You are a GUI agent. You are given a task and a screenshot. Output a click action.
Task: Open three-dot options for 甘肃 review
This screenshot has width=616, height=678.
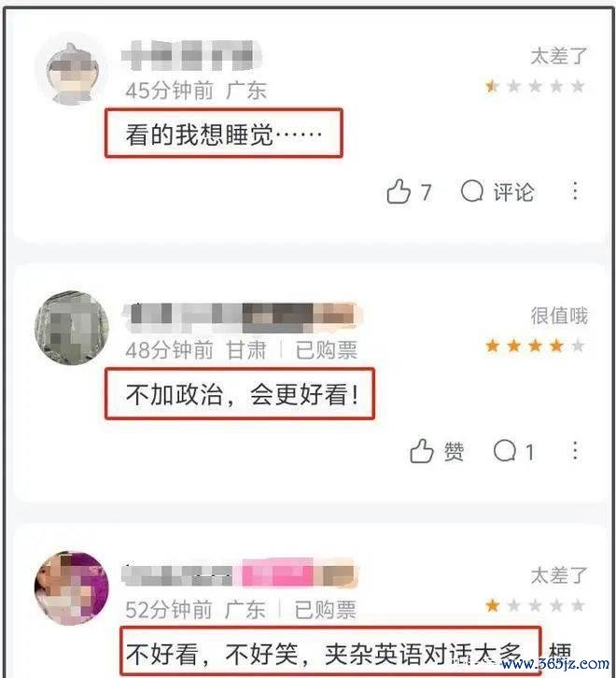click(x=575, y=451)
